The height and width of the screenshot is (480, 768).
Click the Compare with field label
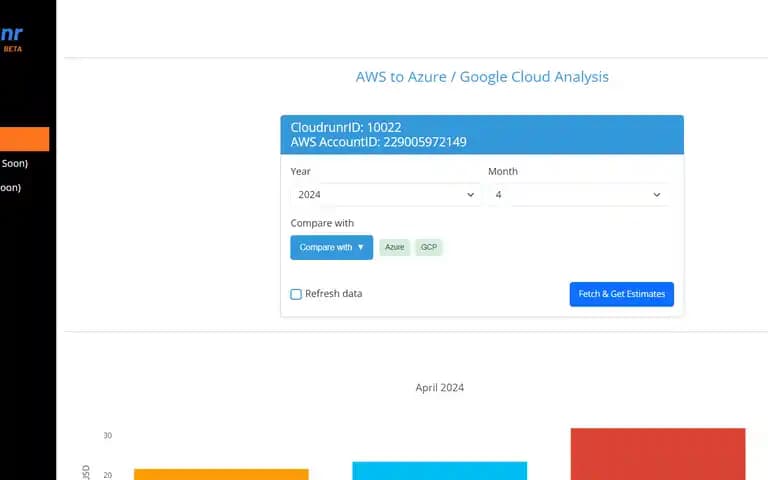pos(322,223)
